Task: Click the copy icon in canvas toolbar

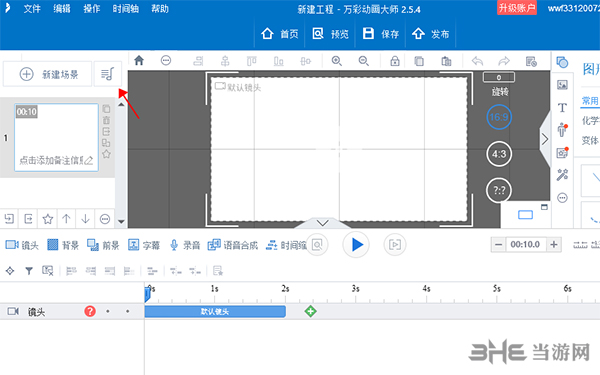Action: pyautogui.click(x=419, y=61)
